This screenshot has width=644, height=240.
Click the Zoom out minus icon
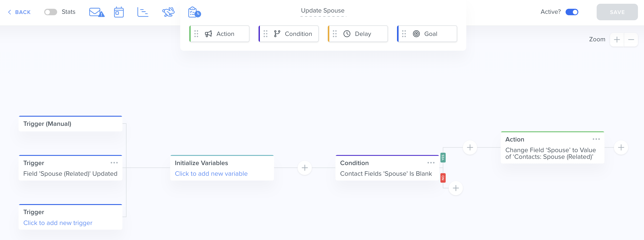point(631,39)
